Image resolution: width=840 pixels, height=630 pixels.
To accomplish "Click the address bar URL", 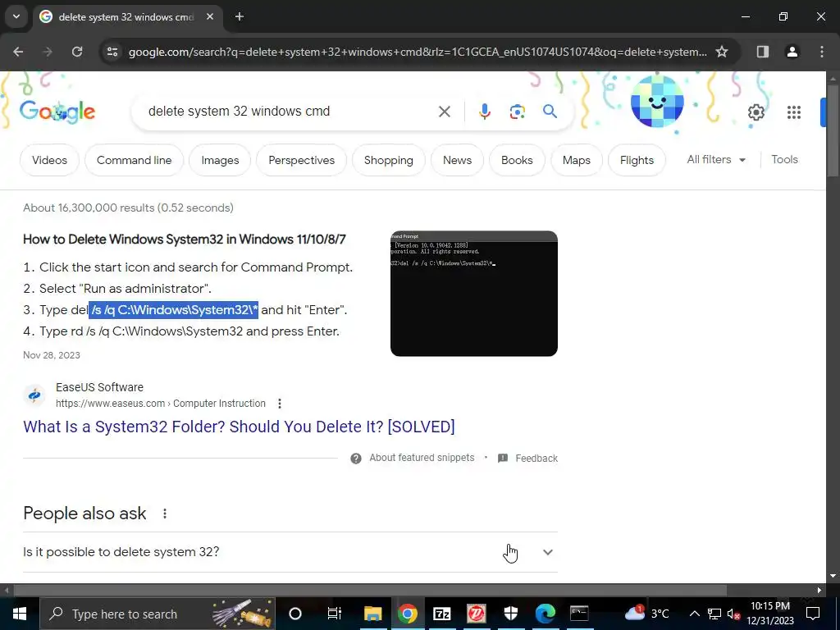I will coord(418,52).
